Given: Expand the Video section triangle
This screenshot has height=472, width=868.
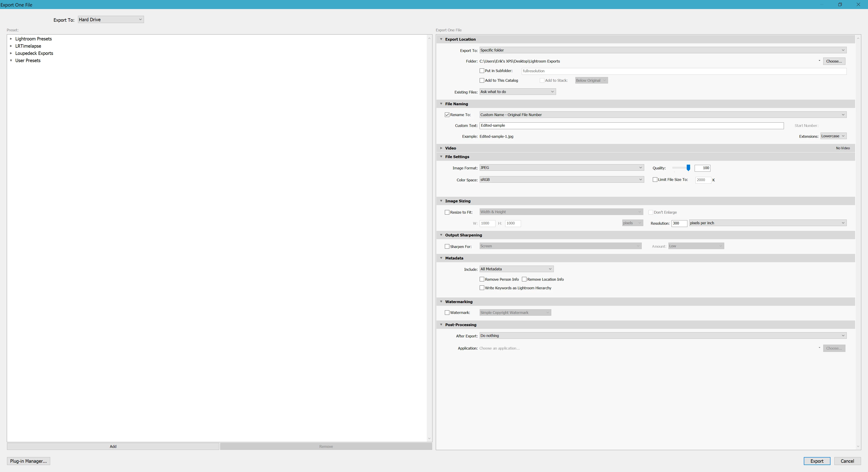Looking at the screenshot, I should pos(441,148).
